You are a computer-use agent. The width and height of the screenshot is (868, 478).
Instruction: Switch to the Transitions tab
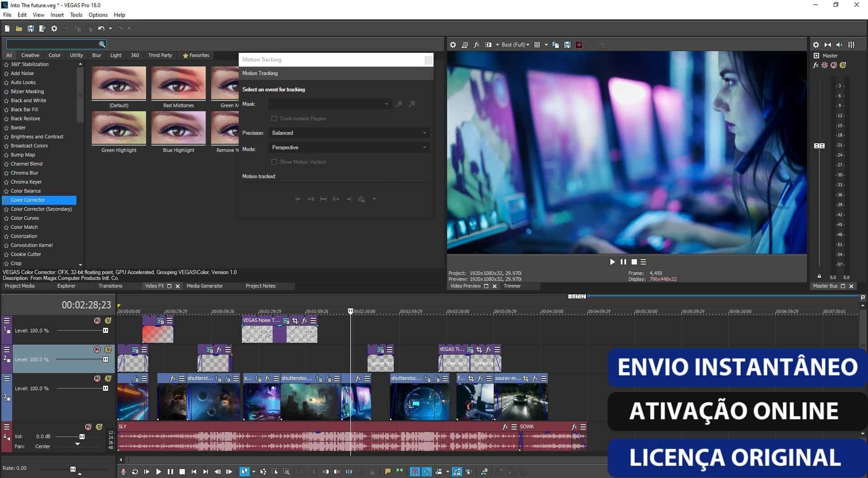(x=110, y=286)
